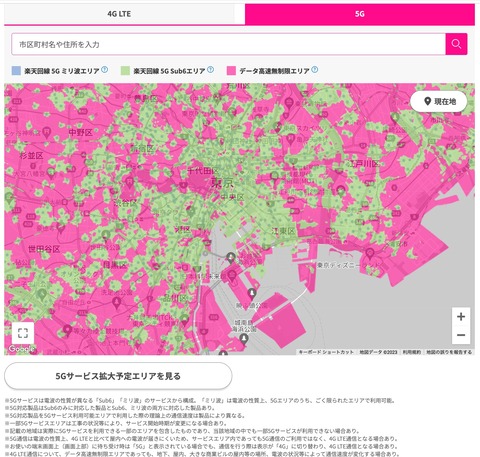Click the magnifier search button
This screenshot has height=457, width=480.
point(456,44)
